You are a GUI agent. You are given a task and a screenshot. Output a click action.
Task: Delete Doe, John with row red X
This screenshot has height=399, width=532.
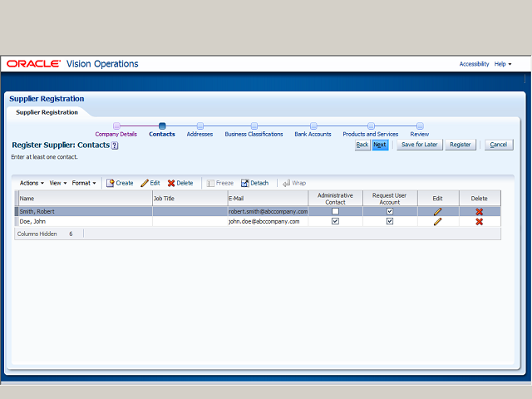(x=479, y=222)
